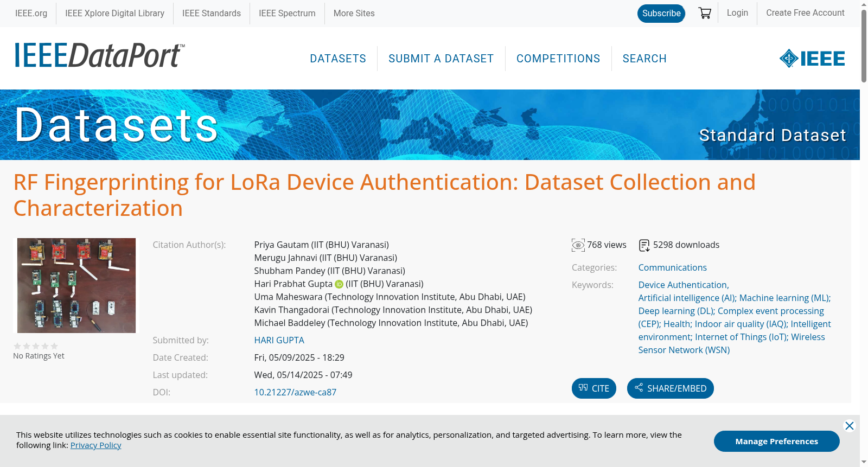Click the dataset LoRa devices thumbnail

coord(76,285)
